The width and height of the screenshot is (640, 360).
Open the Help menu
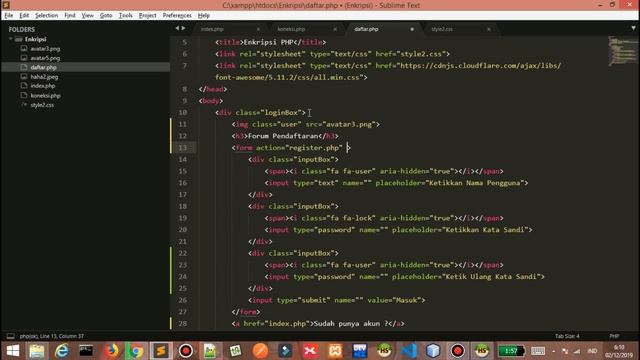click(204, 16)
